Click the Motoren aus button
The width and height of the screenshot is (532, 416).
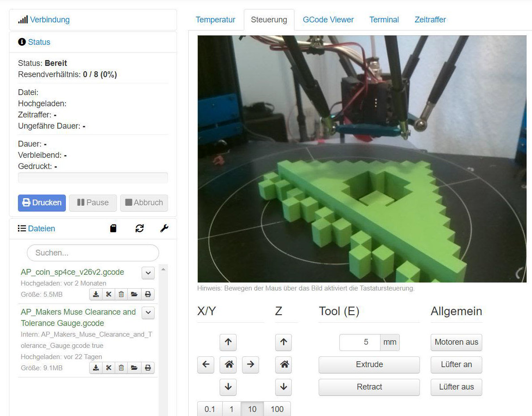456,342
